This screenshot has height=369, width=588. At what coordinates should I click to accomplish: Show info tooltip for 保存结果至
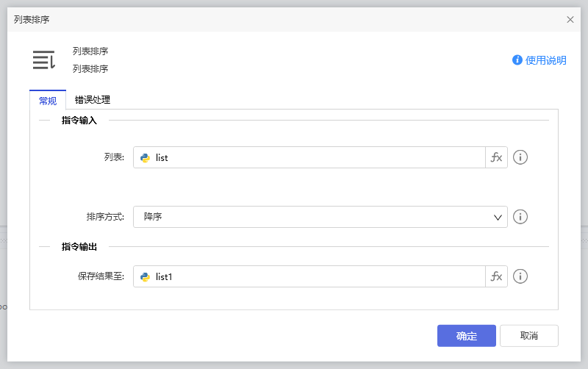pyautogui.click(x=520, y=276)
